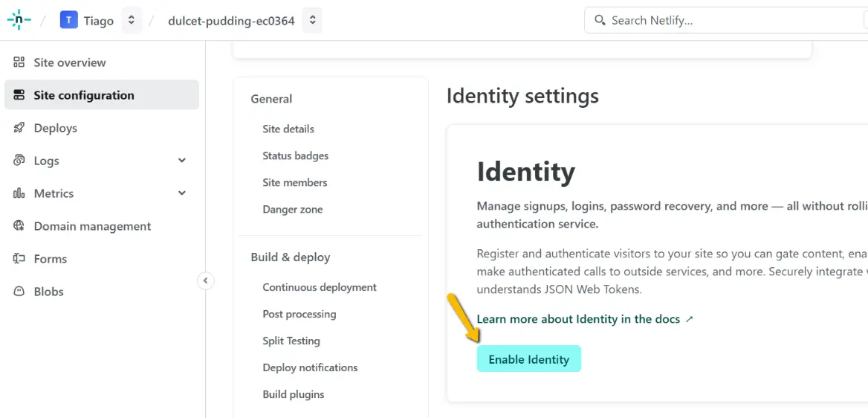Expand the Metrics chevron

[x=182, y=193]
